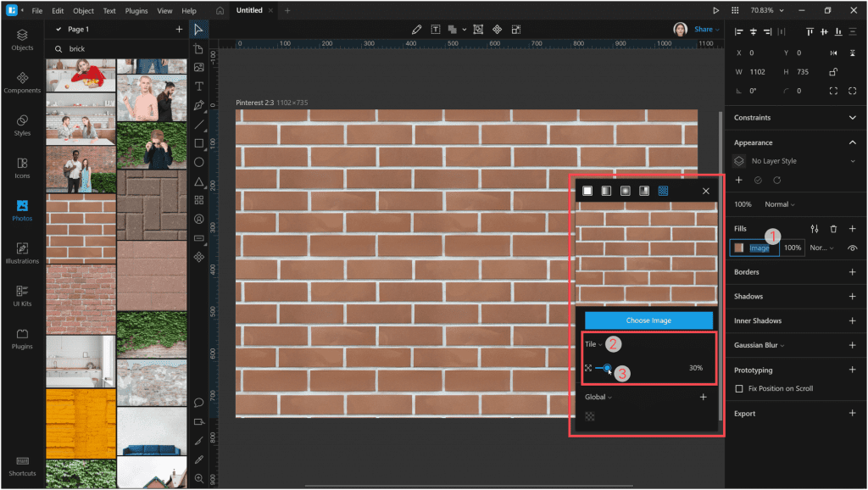
Task: Select the yellow brick wall photo thumbnail
Action: click(x=81, y=424)
